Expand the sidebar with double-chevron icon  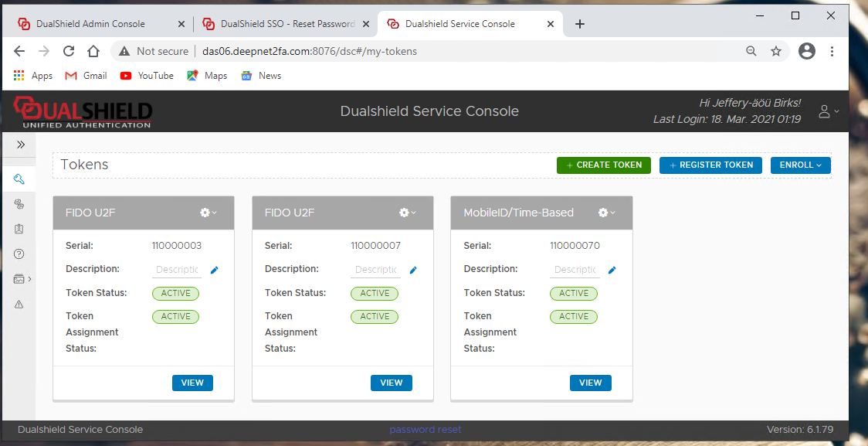[21, 145]
